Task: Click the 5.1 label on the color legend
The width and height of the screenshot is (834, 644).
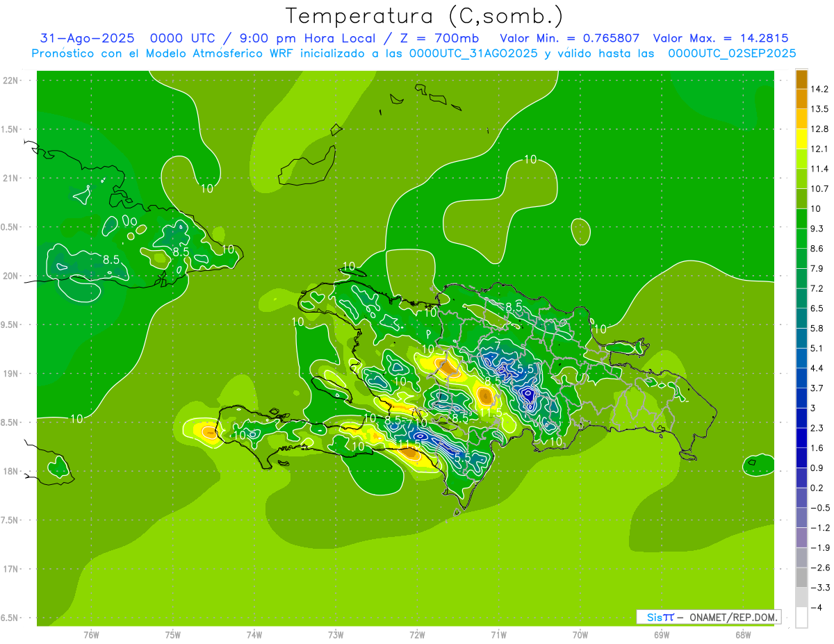Action: point(817,348)
